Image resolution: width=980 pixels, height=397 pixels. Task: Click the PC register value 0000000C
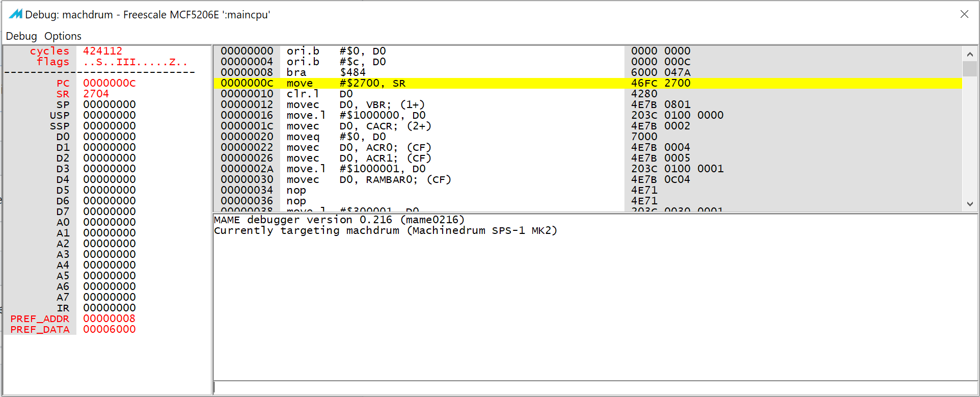[x=110, y=83]
